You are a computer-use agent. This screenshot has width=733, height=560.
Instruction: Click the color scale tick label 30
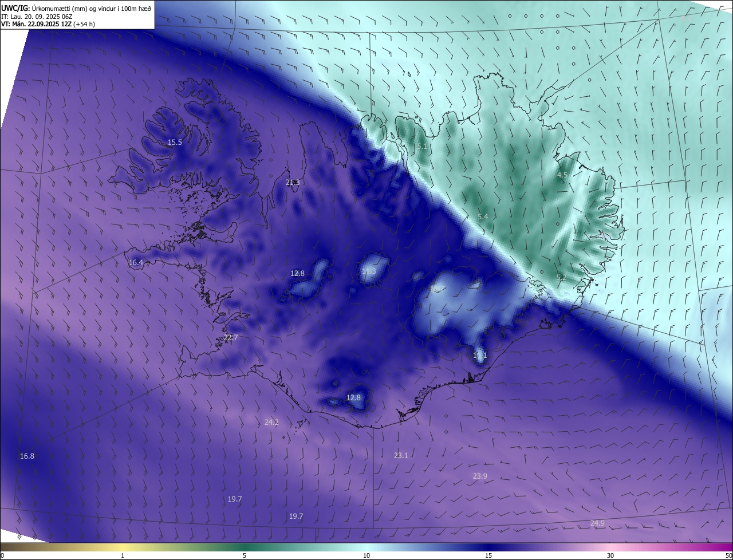coord(610,555)
